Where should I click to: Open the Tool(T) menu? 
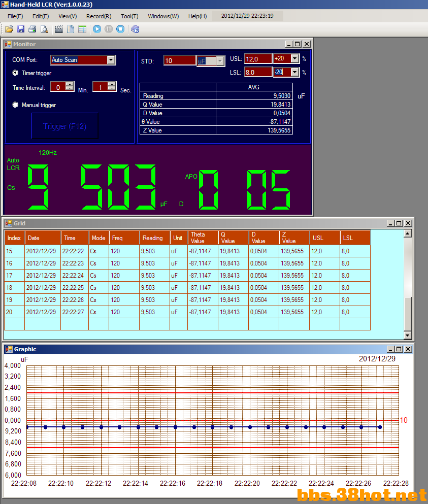pyautogui.click(x=129, y=16)
